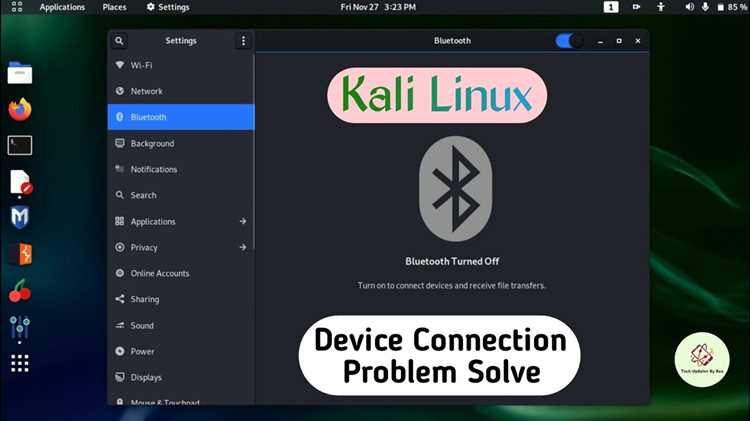Expand the Applications arrow
This screenshot has height=421, width=750.
point(243,221)
